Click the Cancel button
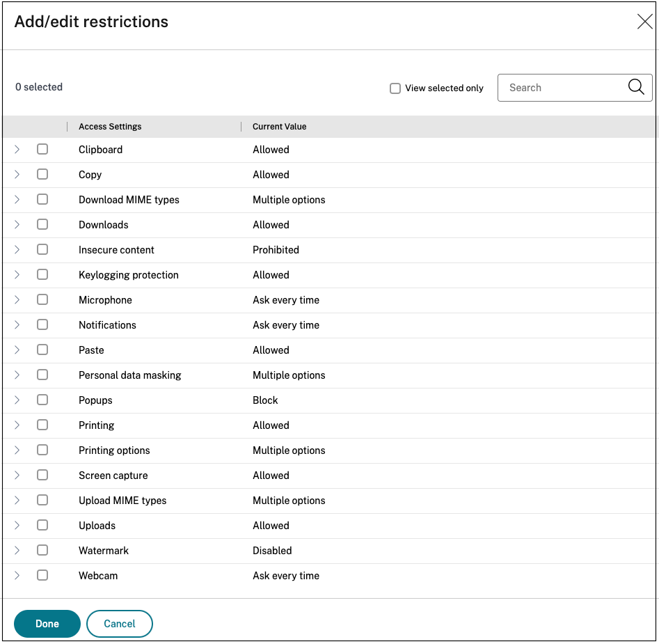This screenshot has width=659, height=644. [x=120, y=623]
